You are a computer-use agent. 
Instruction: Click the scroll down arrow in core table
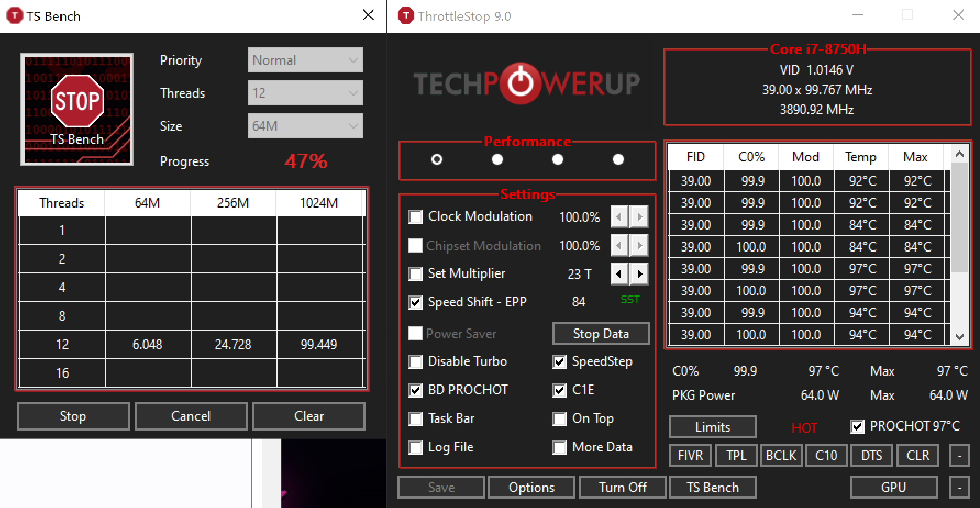(x=960, y=337)
